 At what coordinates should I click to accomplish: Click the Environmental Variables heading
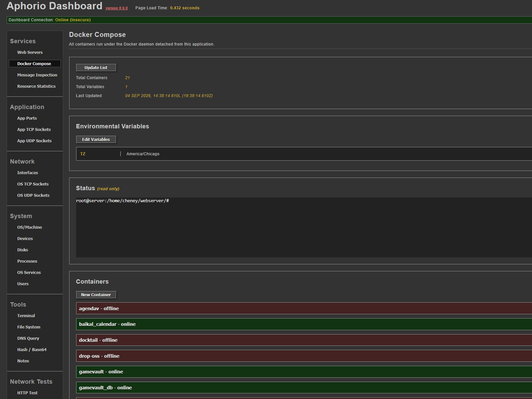tap(112, 126)
